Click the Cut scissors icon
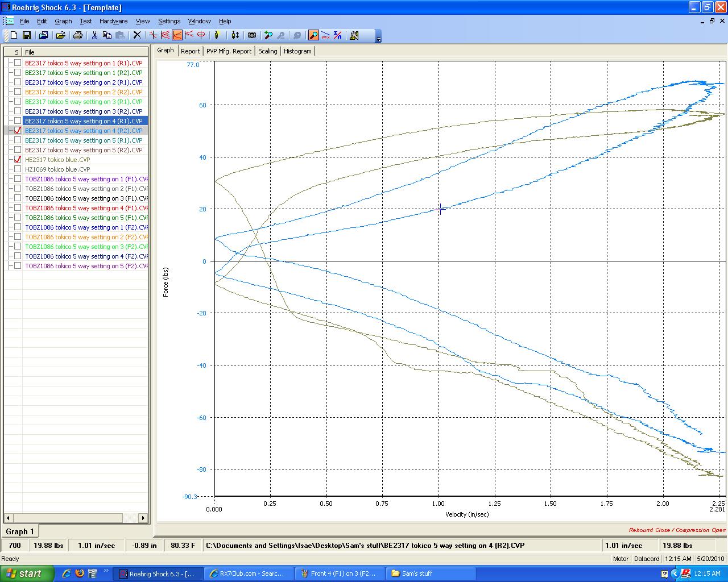Viewport: 728px width, 582px height. click(94, 35)
